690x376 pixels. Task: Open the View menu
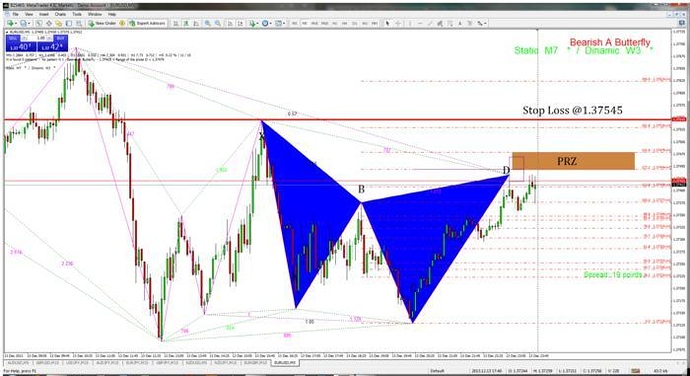29,14
